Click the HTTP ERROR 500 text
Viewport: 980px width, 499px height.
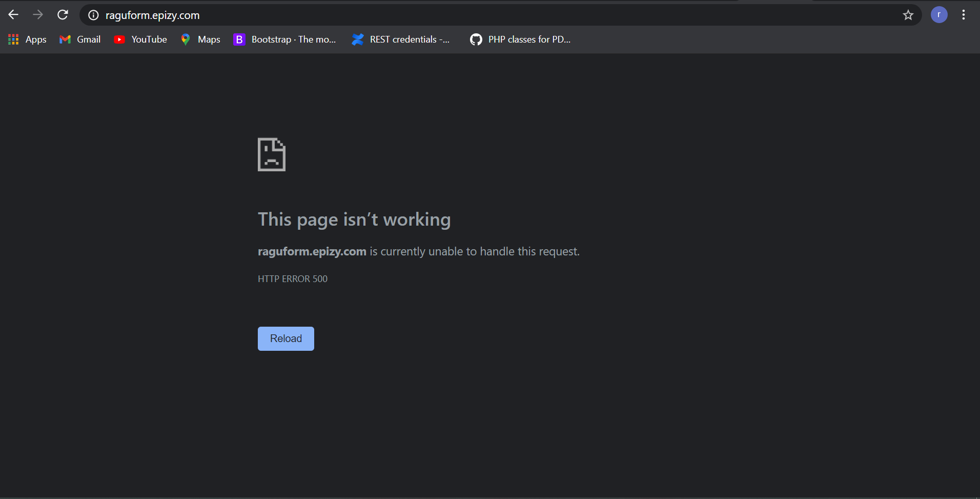pyautogui.click(x=292, y=279)
